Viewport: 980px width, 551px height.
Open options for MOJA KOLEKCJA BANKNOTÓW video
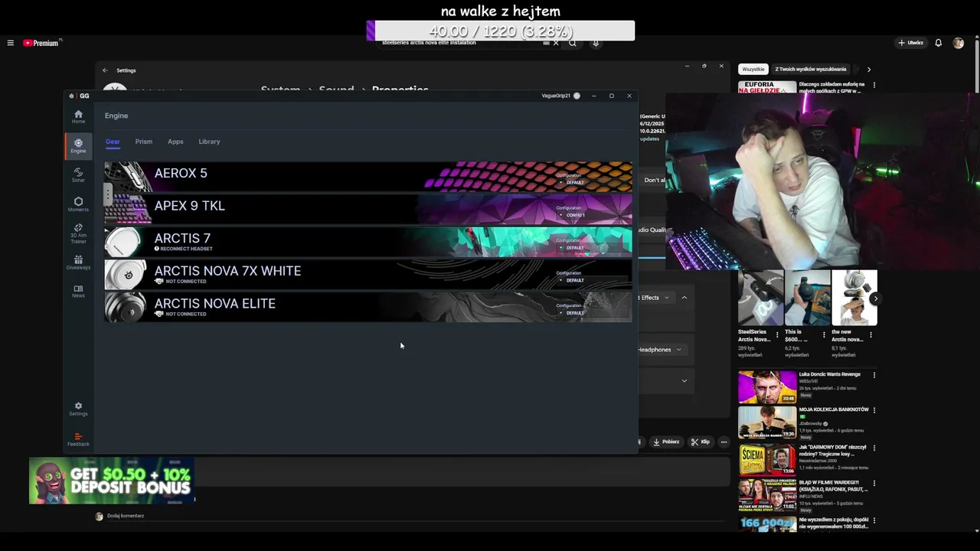tap(874, 410)
